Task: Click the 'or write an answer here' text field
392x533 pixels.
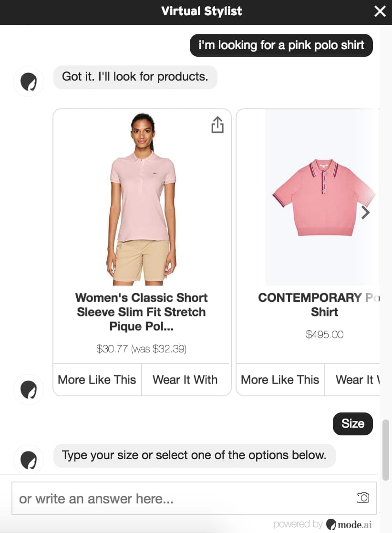Action: tap(194, 498)
